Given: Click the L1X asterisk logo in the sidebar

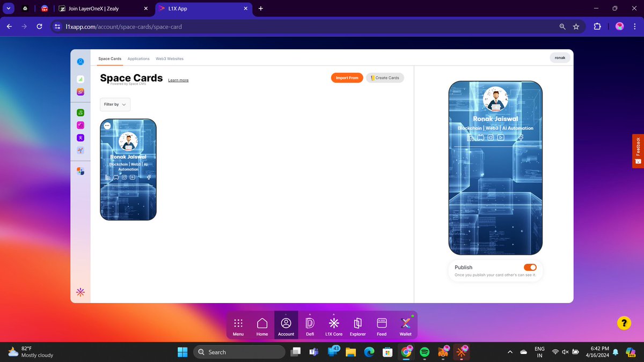Looking at the screenshot, I should click(80, 292).
